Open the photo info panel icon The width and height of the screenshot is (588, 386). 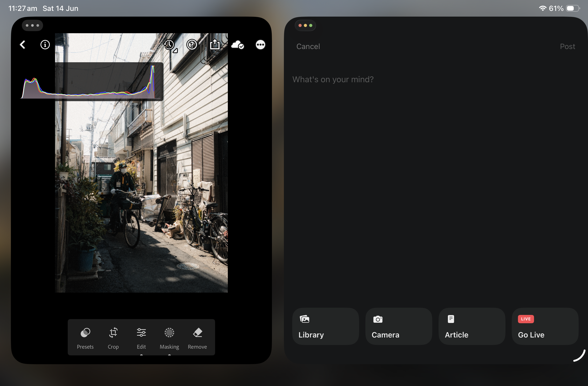point(45,45)
